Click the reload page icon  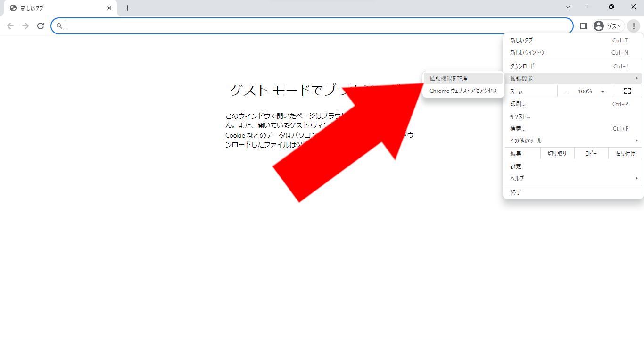point(41,26)
